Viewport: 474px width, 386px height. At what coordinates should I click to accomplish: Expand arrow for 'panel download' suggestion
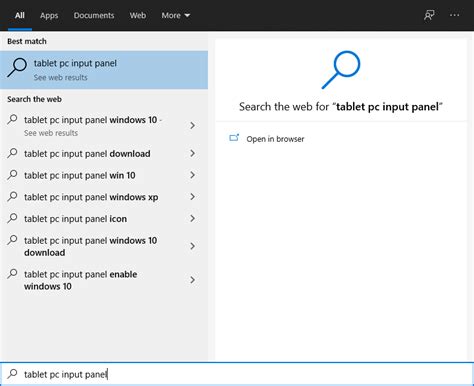(x=192, y=153)
